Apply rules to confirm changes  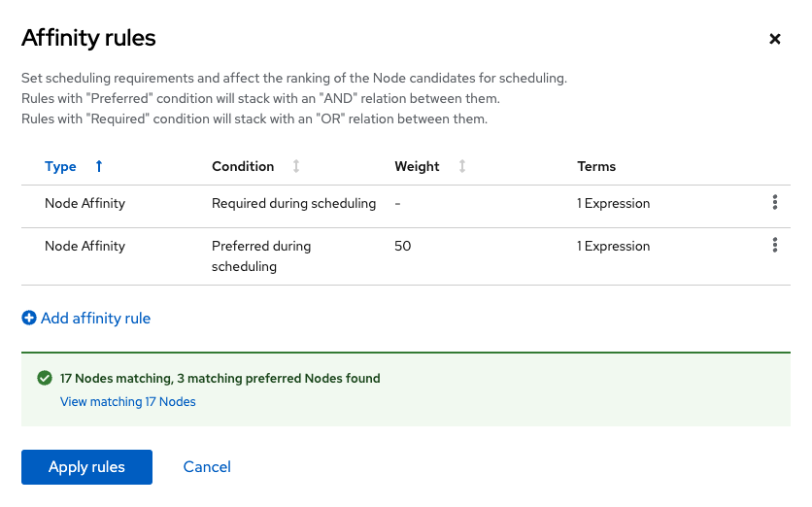point(86,467)
